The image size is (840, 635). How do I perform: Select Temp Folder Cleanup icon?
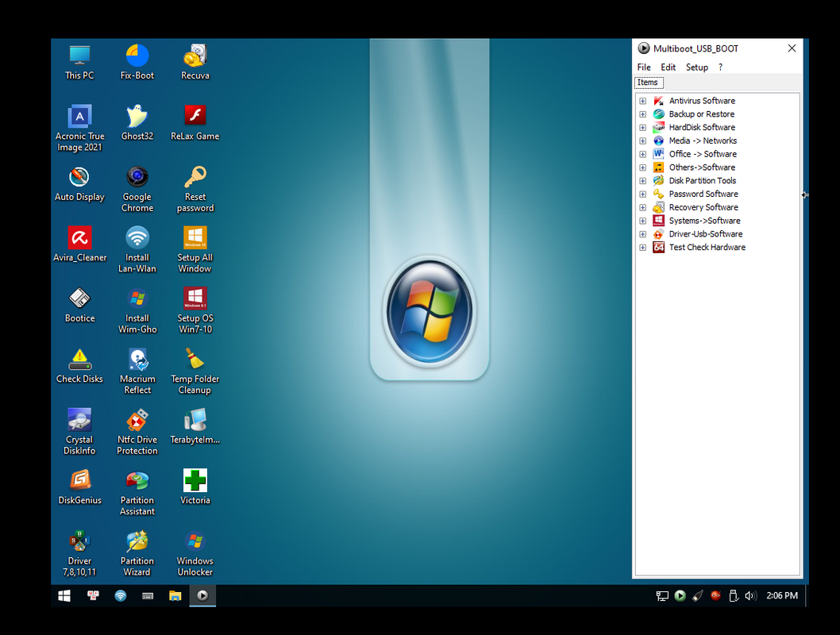click(195, 371)
